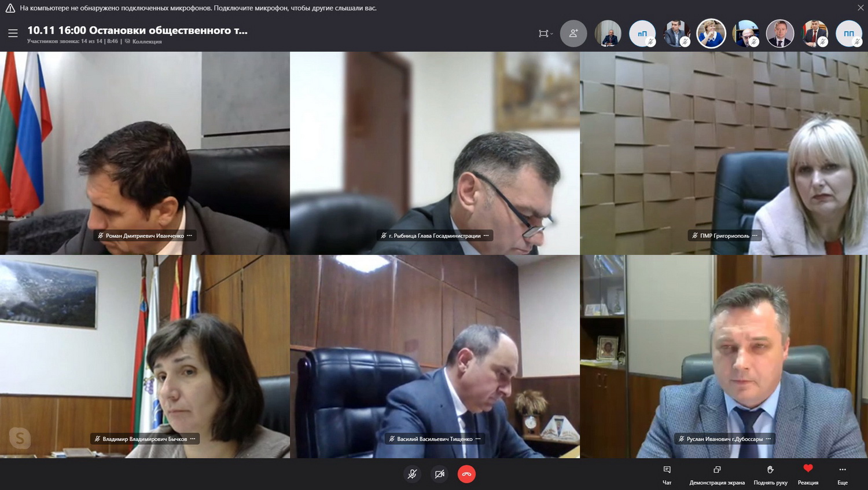The height and width of the screenshot is (490, 868).
Task: Toggle the disabled camera button
Action: pyautogui.click(x=439, y=474)
